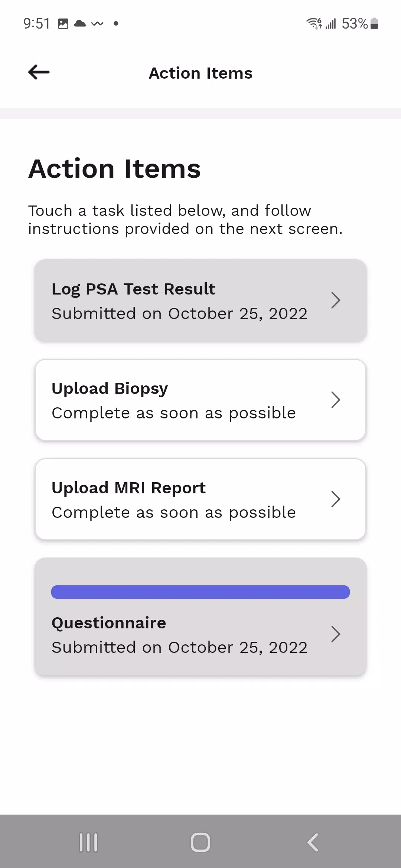
Task: Tap the picture icon in status bar
Action: [63, 24]
